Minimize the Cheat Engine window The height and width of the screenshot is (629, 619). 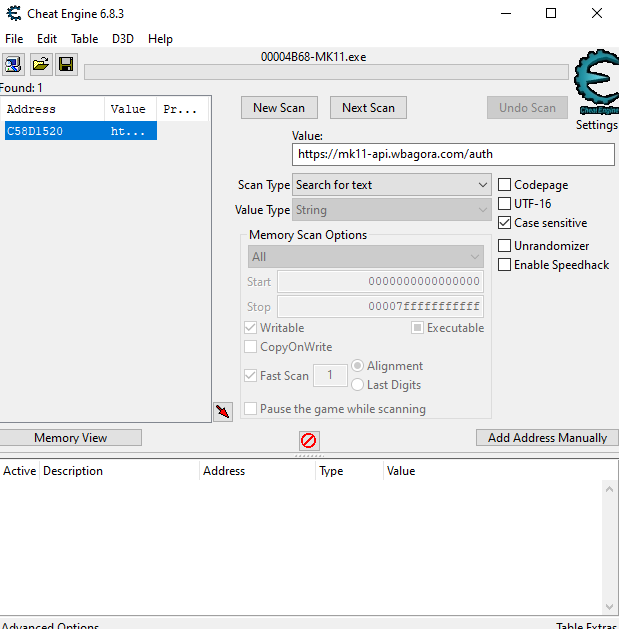click(x=506, y=14)
